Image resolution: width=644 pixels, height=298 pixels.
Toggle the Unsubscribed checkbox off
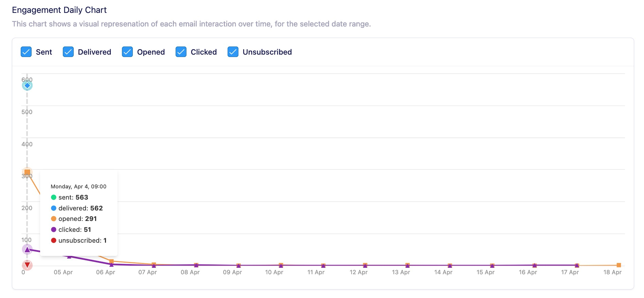233,52
